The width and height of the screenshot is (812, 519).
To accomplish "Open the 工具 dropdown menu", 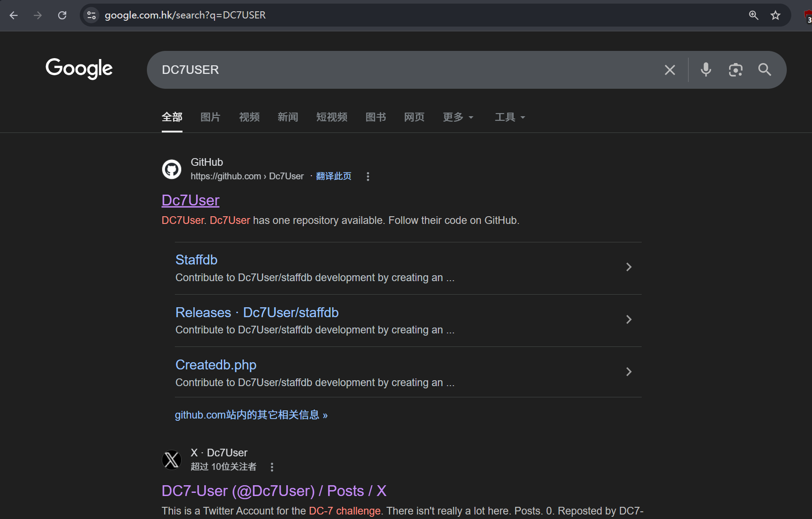I will (510, 117).
